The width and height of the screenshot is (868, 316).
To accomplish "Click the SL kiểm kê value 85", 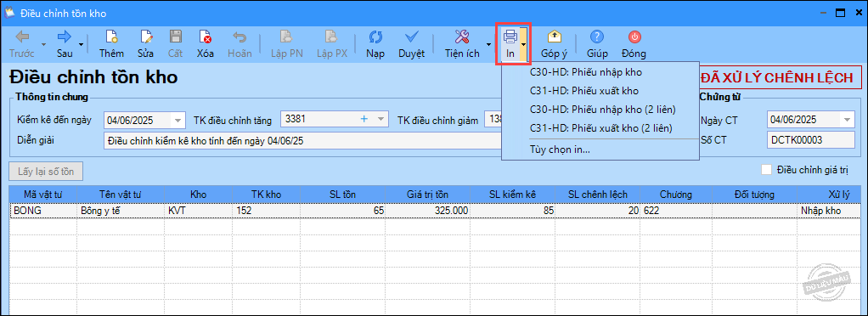I will [513, 211].
